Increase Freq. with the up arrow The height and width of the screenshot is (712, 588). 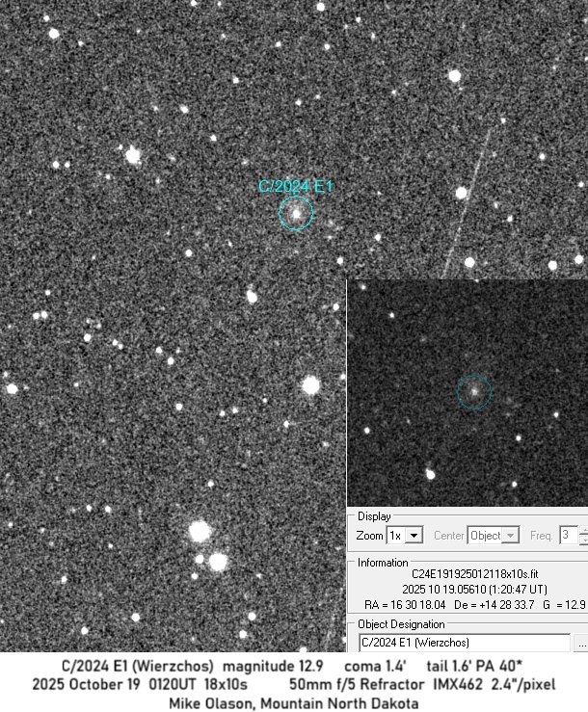[584, 530]
